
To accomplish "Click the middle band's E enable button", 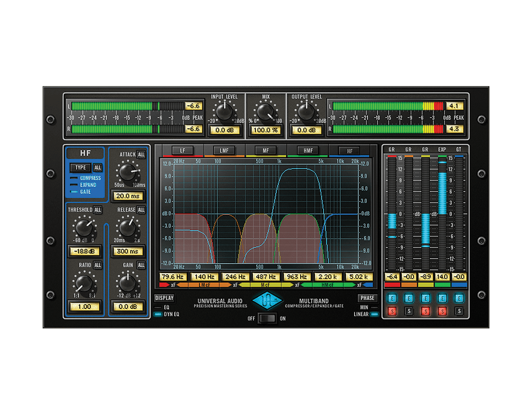I will (x=426, y=298).
